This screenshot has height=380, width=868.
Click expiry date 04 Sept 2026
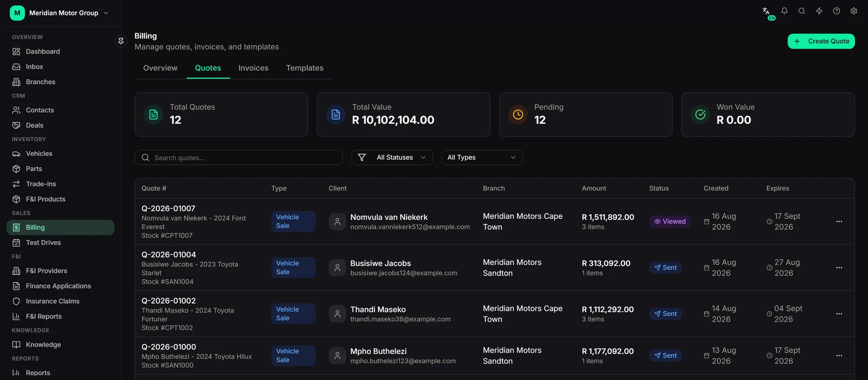(788, 314)
